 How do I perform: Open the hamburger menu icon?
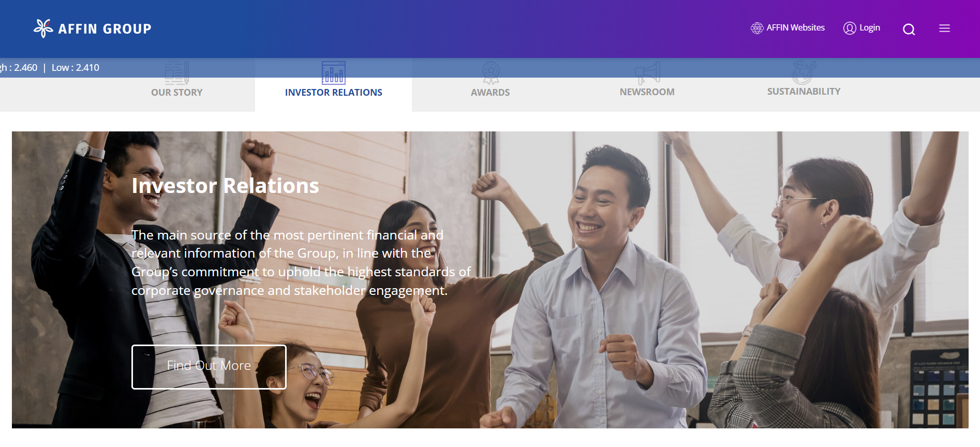click(x=944, y=28)
